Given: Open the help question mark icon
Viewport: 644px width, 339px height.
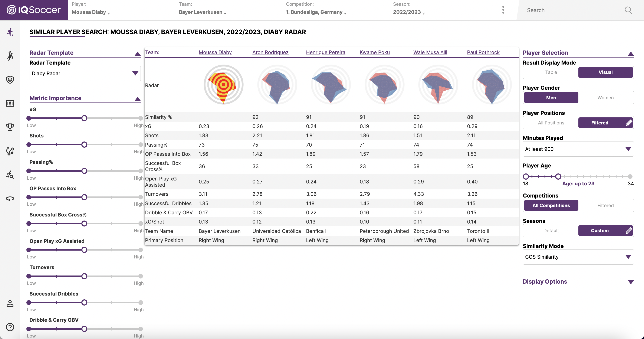Looking at the screenshot, I should point(10,327).
